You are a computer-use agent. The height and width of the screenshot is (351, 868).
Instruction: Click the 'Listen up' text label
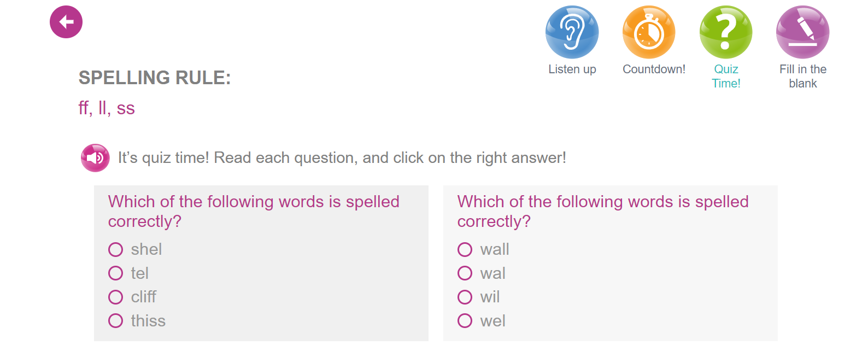tap(572, 69)
